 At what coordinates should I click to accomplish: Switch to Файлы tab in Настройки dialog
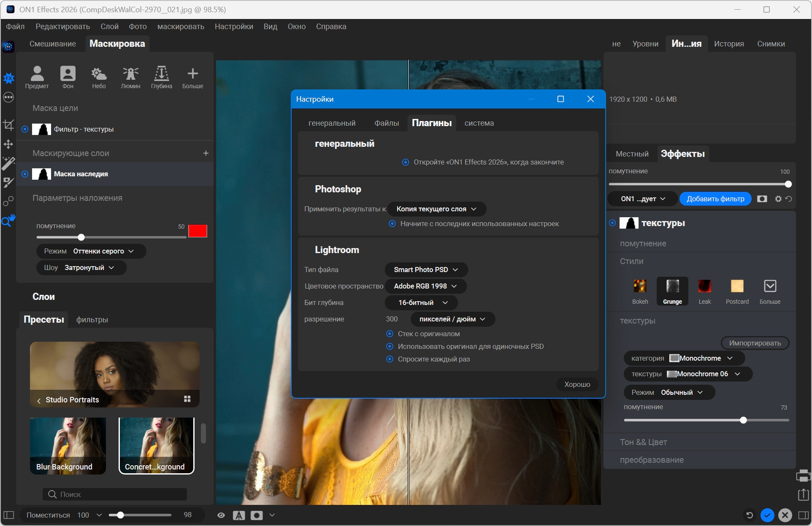pos(387,123)
